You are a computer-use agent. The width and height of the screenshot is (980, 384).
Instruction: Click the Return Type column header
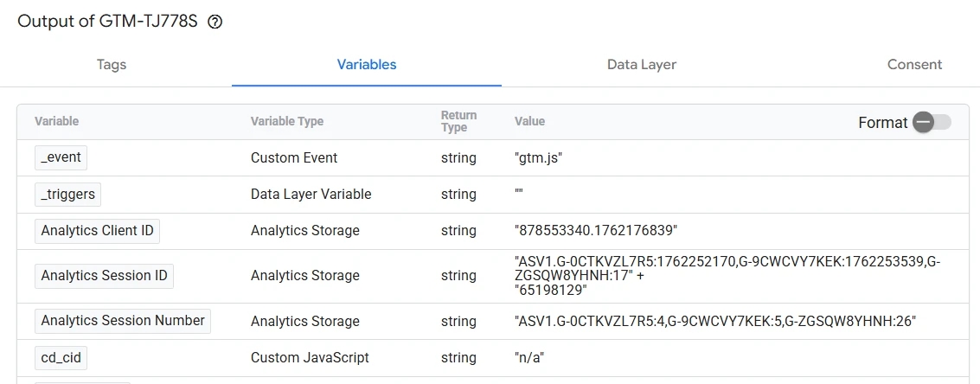[458, 122]
